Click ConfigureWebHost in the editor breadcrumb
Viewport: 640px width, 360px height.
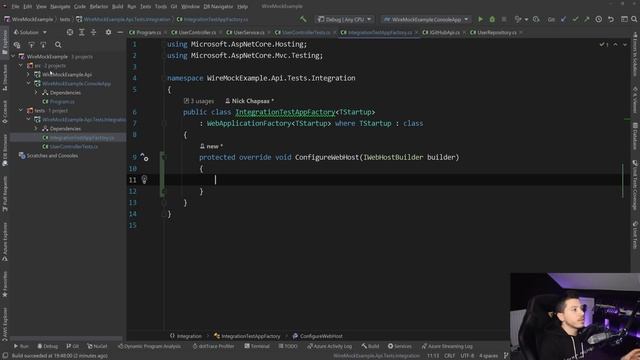(x=321, y=336)
